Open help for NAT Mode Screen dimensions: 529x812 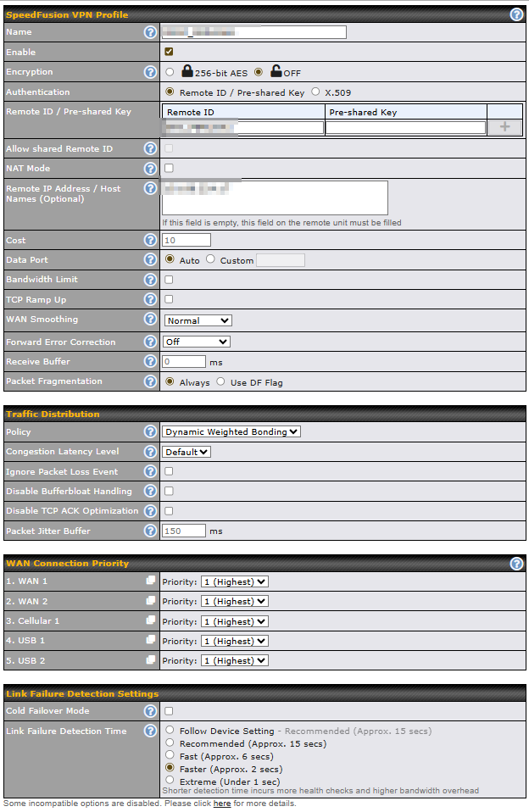[x=150, y=169]
